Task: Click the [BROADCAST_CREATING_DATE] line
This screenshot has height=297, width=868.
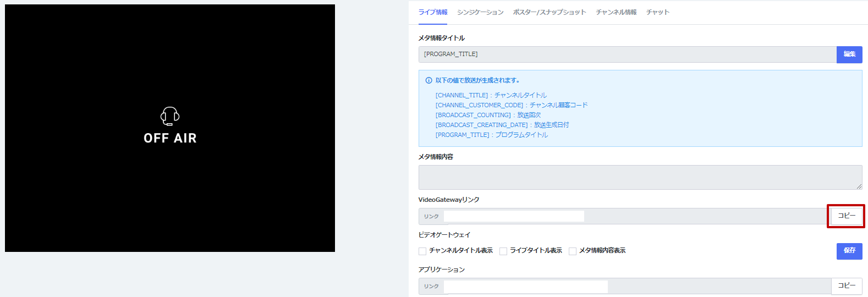Action: coord(502,125)
